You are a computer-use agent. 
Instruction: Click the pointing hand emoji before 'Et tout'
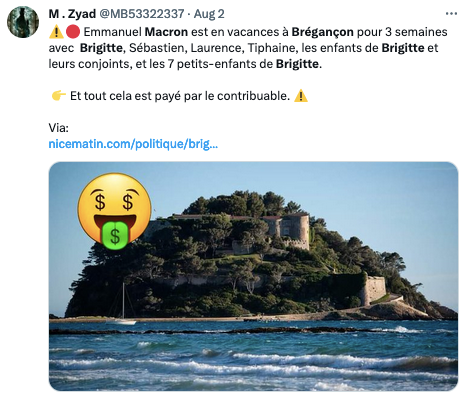(59, 96)
